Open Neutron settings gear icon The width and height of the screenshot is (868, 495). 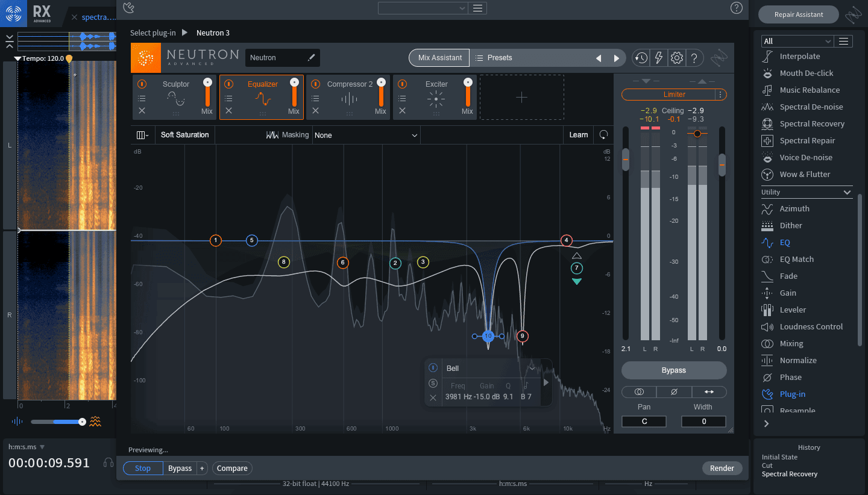677,58
